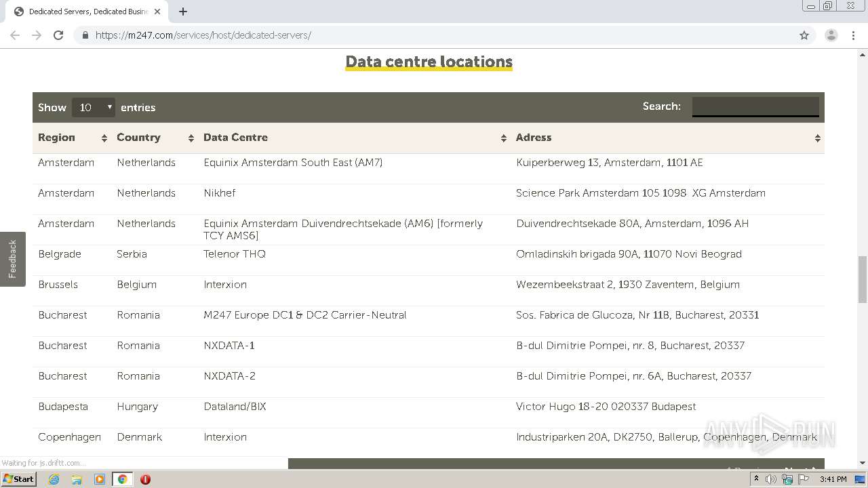The height and width of the screenshot is (488, 868).
Task: Click scrollbar down arrow
Action: coord(863,463)
